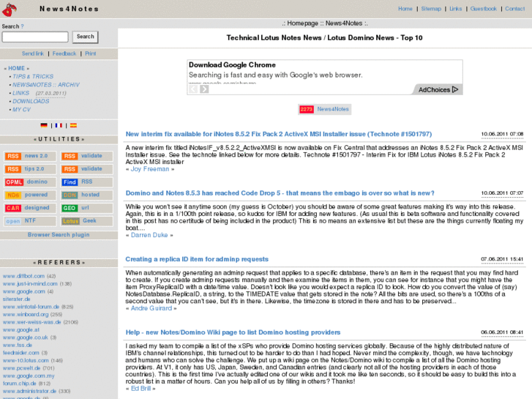Screen dimensions: 532x399
Task: Click inside the search text field
Action: pyautogui.click(x=35, y=37)
